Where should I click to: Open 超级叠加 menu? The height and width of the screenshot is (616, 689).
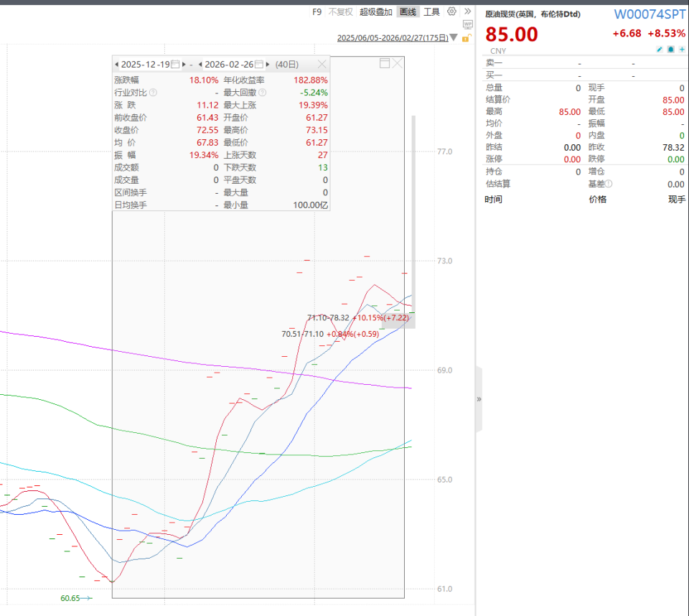[375, 12]
